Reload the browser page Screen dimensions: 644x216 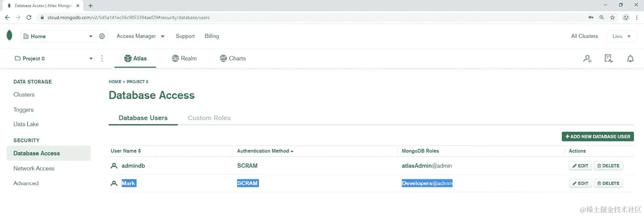29,17
